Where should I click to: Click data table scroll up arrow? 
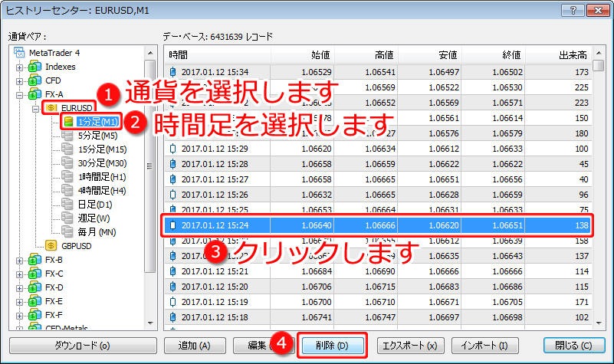pyautogui.click(x=599, y=52)
